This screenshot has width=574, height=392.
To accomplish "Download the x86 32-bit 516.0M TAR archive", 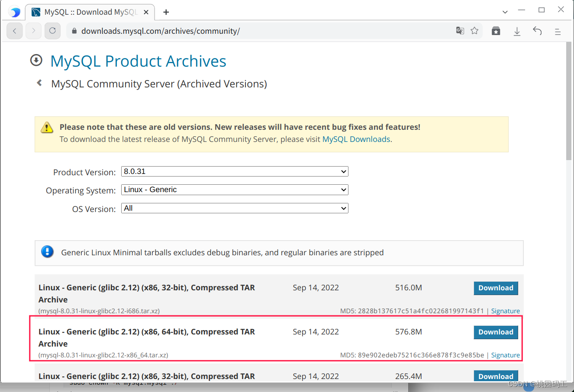I will point(496,288).
